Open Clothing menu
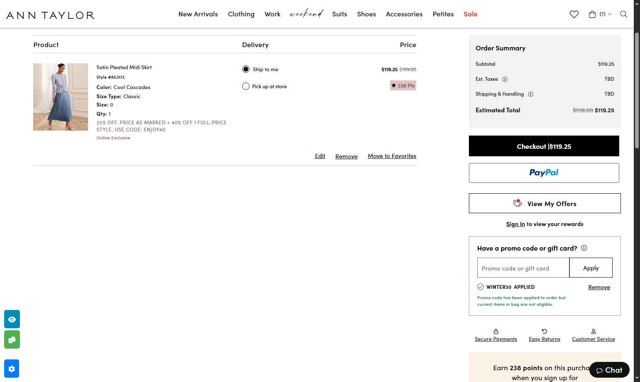The height and width of the screenshot is (382, 640). tap(241, 14)
